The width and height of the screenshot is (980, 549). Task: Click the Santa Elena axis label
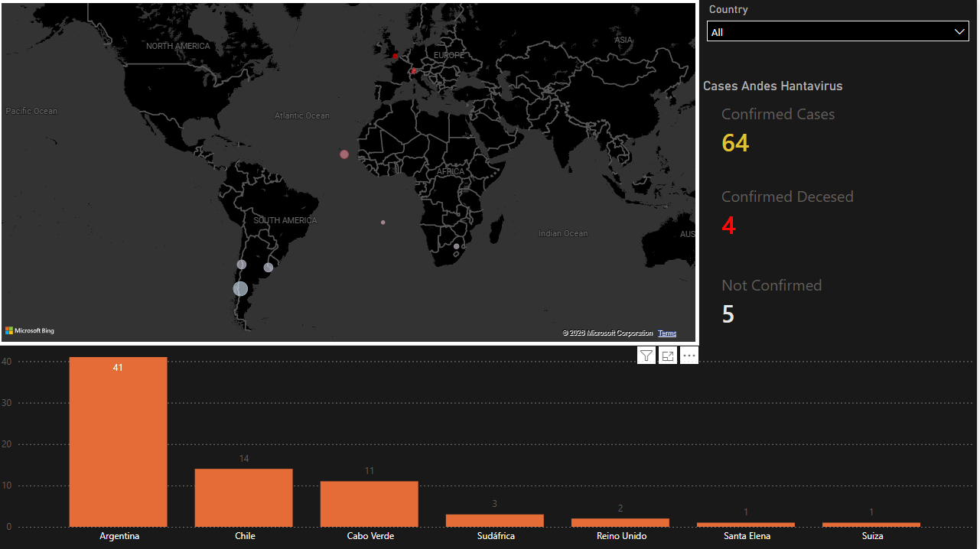coord(747,536)
